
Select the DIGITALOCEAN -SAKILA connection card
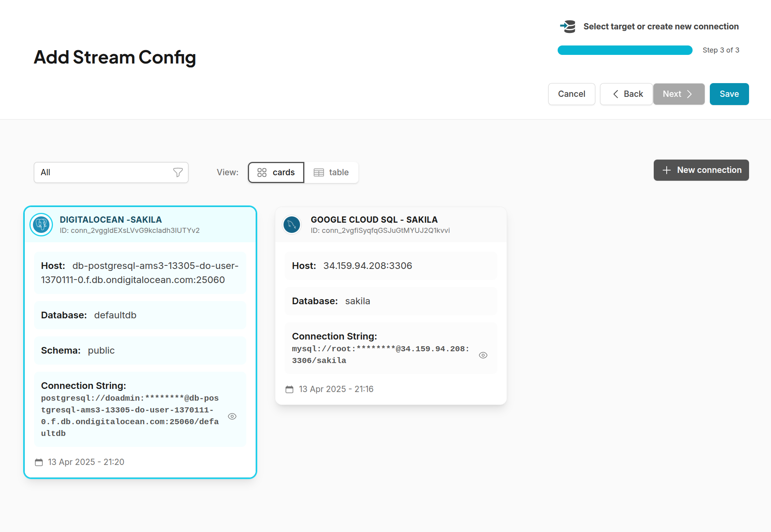(x=140, y=342)
